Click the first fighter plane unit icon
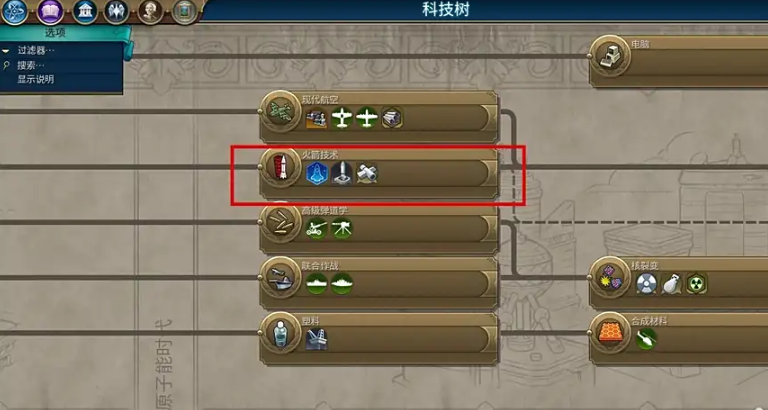 coord(341,118)
